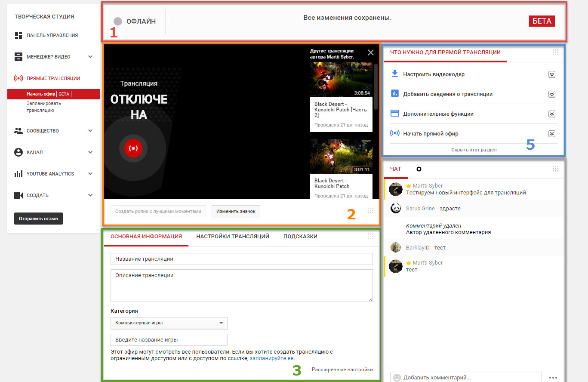Click BarklayID's avatar in chat

pyautogui.click(x=396, y=247)
